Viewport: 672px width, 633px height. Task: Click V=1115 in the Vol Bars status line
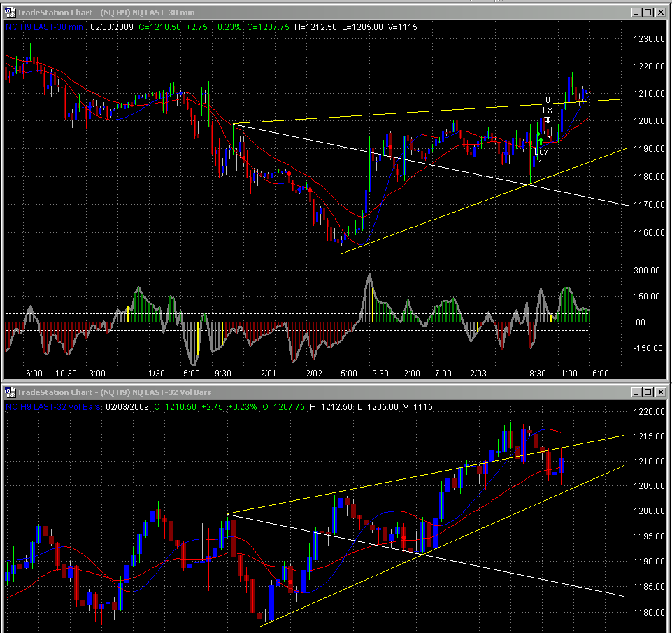[x=418, y=406]
